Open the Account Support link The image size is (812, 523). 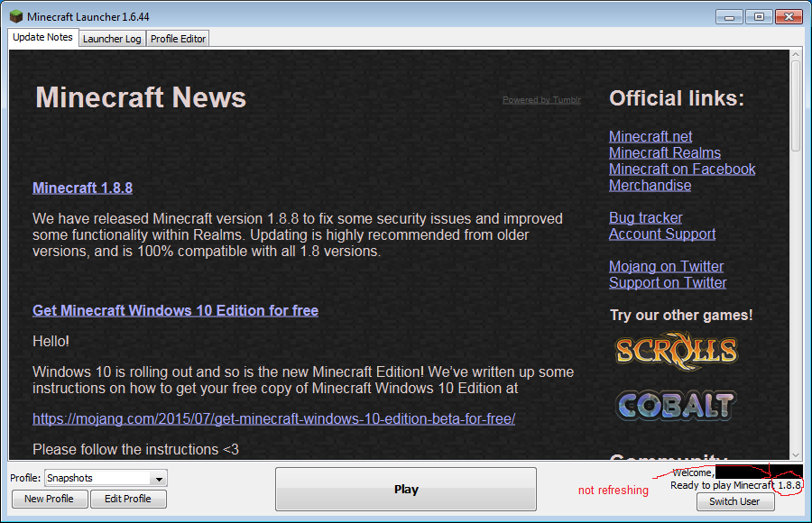[x=662, y=234]
